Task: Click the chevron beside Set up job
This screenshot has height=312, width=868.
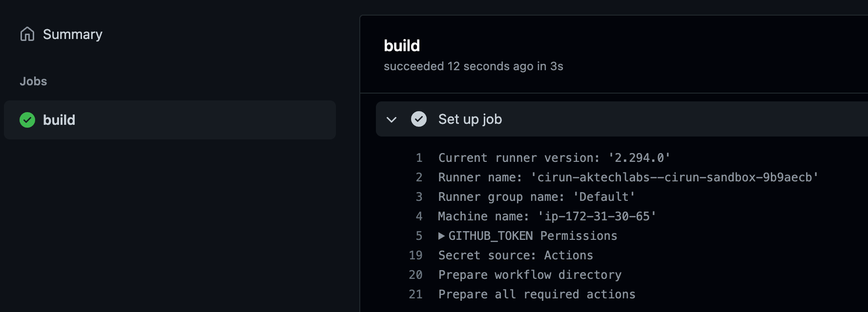Action: [392, 119]
